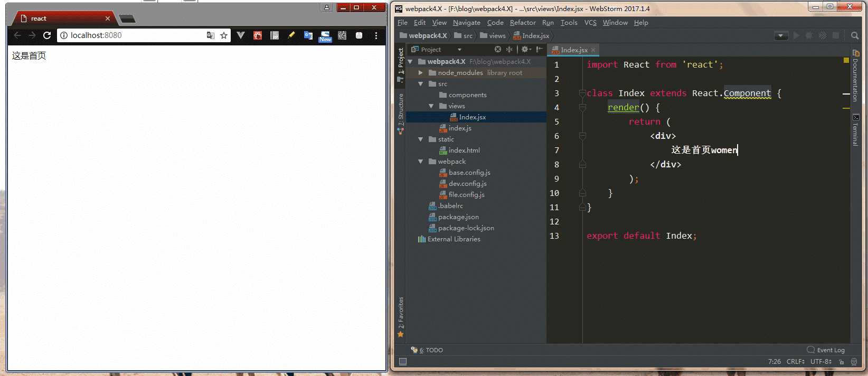Click the WebStorm Search Everywhere magnifier icon

point(855,35)
